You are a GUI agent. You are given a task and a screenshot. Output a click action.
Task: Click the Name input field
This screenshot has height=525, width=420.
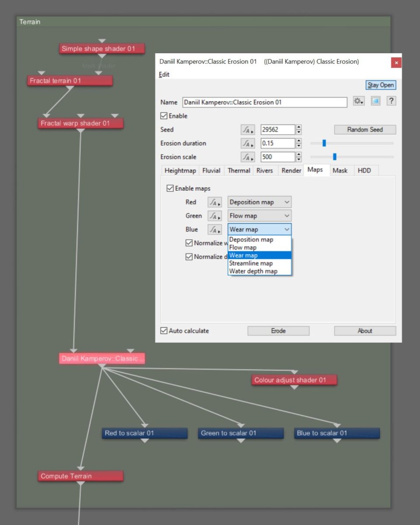coord(265,102)
